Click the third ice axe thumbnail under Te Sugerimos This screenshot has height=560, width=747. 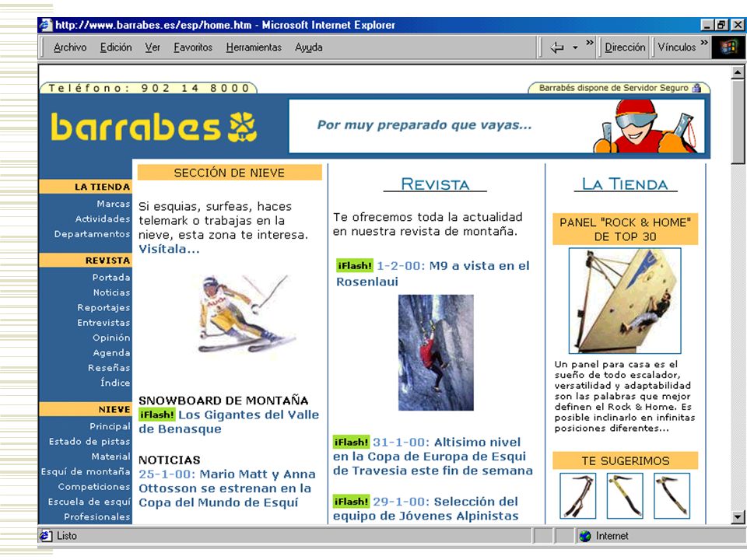pos(672,495)
